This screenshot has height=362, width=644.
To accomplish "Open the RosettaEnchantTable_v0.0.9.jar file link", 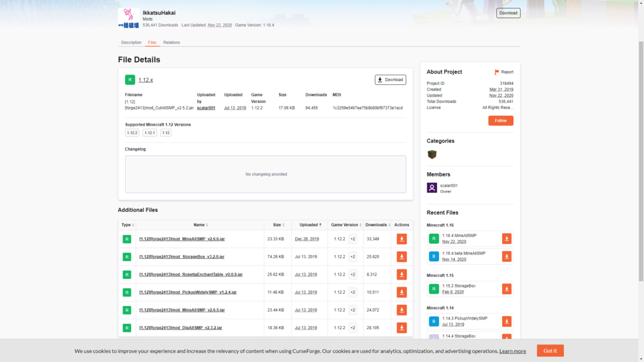I will tap(191, 274).
